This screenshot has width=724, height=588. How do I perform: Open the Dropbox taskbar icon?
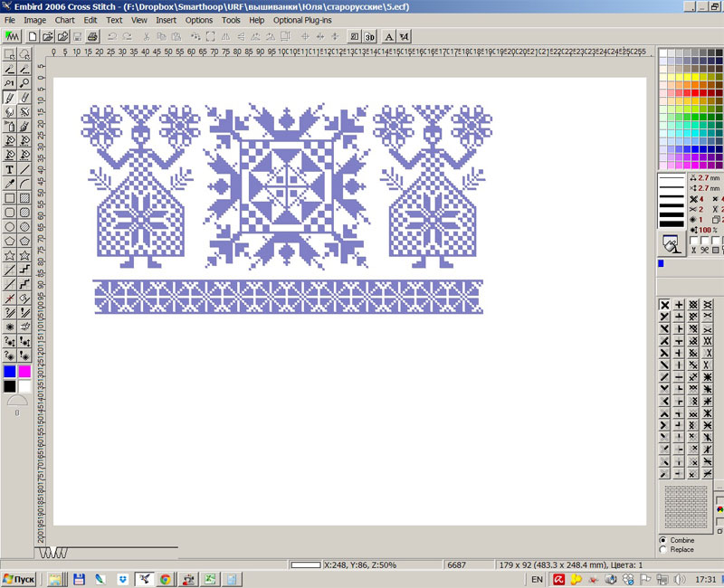[122, 579]
